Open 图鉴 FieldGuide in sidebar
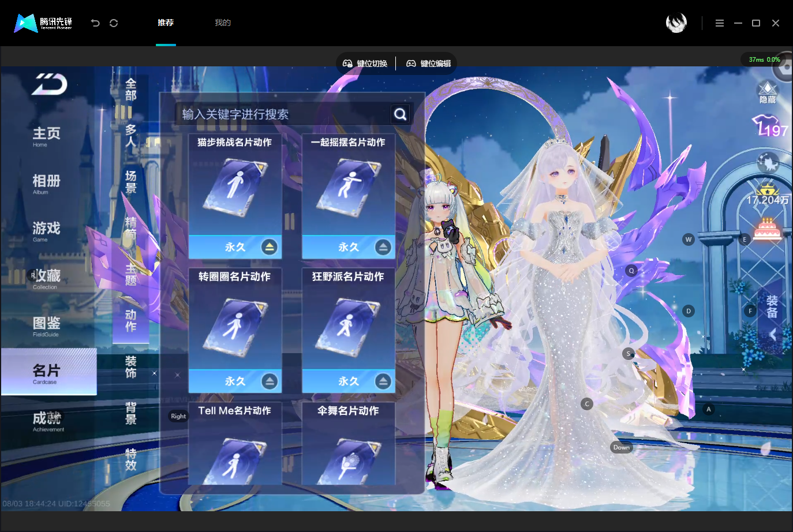The height and width of the screenshot is (532, 793). pyautogui.click(x=46, y=325)
